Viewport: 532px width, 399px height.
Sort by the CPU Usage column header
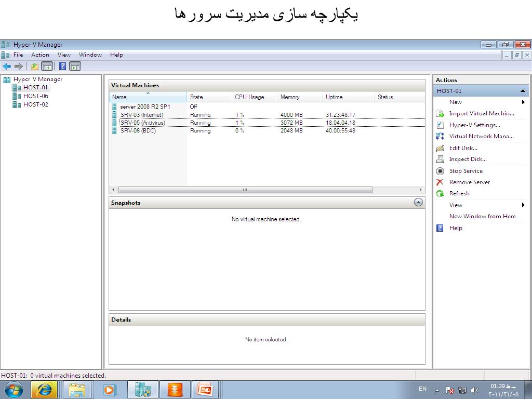(x=255, y=97)
